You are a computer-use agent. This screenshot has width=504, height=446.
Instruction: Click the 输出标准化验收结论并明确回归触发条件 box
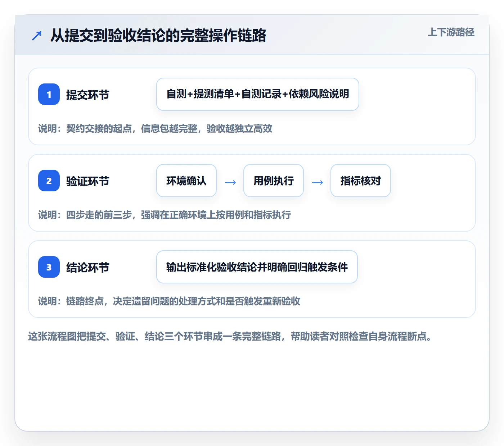click(x=257, y=267)
